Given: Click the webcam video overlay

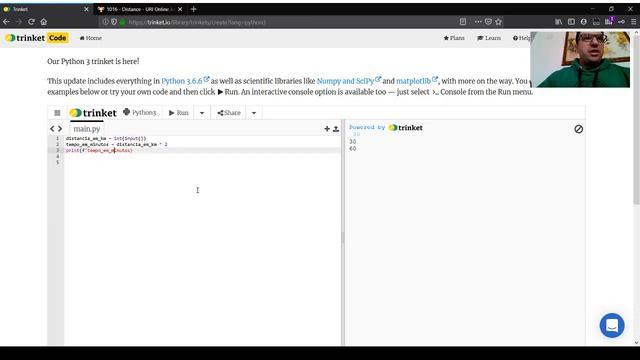Looking at the screenshot, I should pyautogui.click(x=580, y=60).
